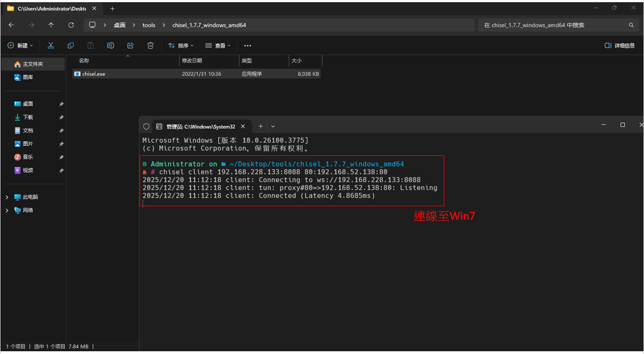Click the chisel.exe file icon
This screenshot has height=354, width=644.
pyautogui.click(x=77, y=74)
